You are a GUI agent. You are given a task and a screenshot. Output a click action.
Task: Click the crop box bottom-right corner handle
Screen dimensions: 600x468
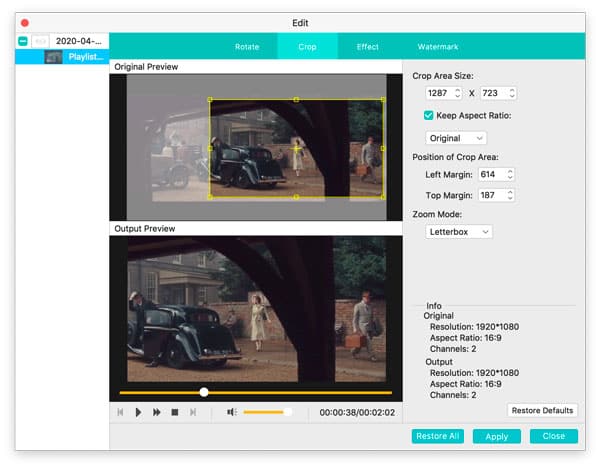point(383,197)
